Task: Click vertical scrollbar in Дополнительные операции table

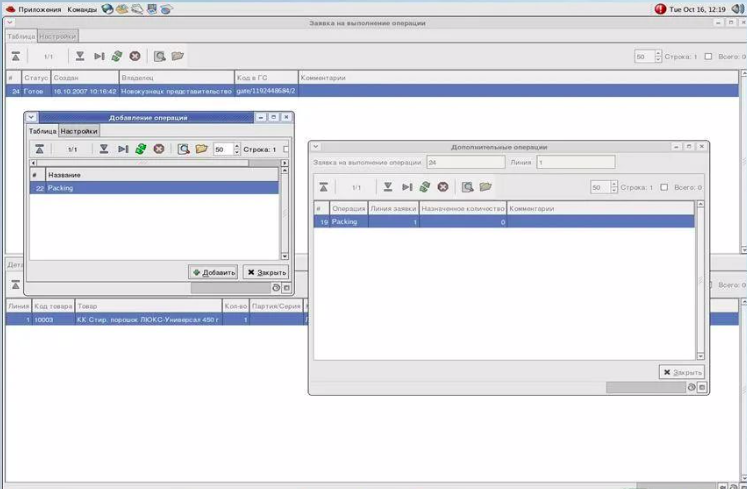Action: click(700, 280)
